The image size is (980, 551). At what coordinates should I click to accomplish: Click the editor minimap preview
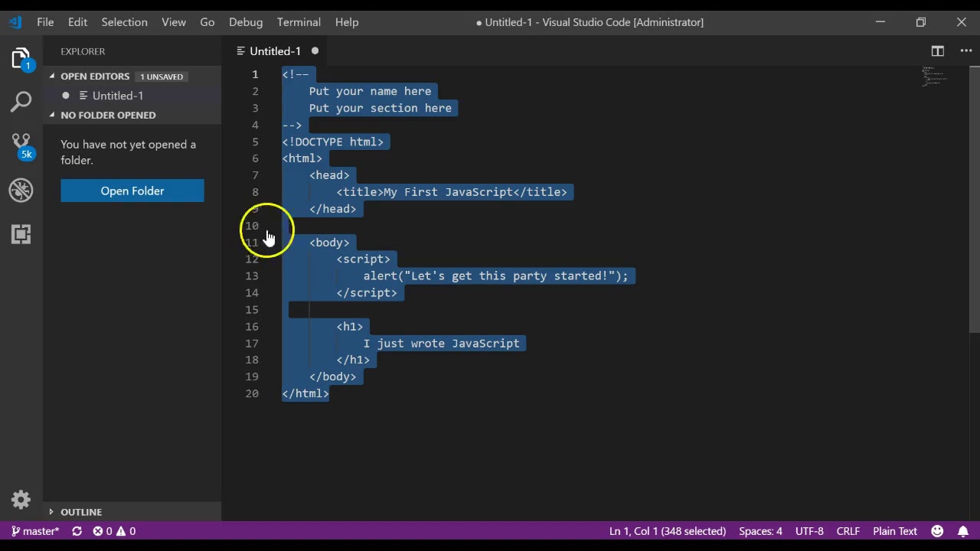pyautogui.click(x=935, y=77)
